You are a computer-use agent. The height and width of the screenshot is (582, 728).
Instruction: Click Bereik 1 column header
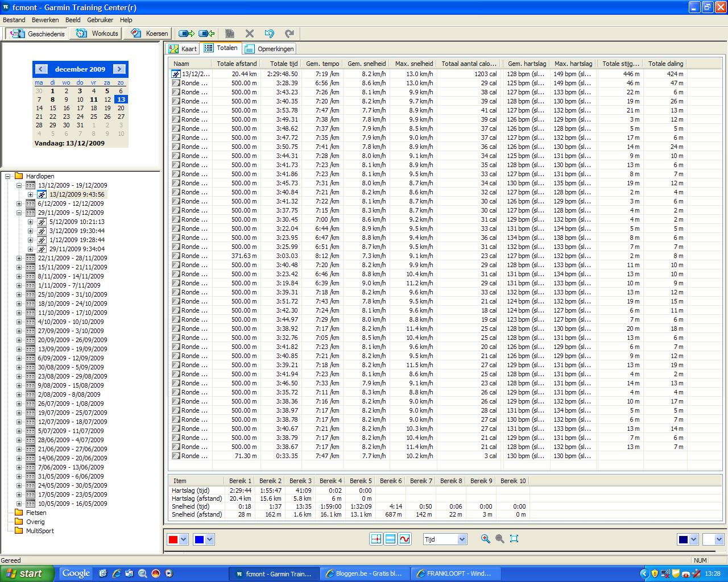point(240,481)
